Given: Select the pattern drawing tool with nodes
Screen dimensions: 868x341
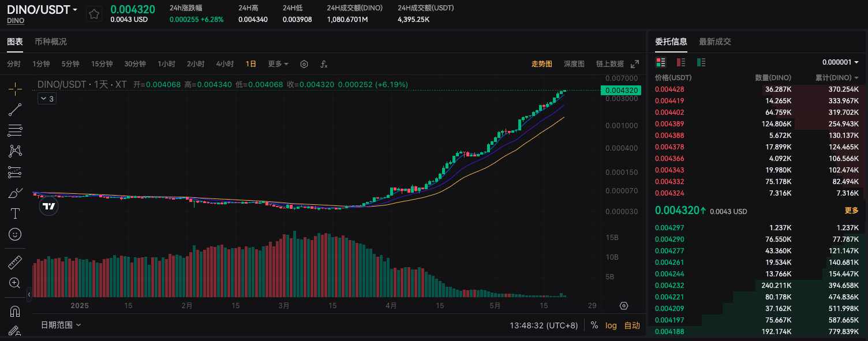Looking at the screenshot, I should 16,151.
